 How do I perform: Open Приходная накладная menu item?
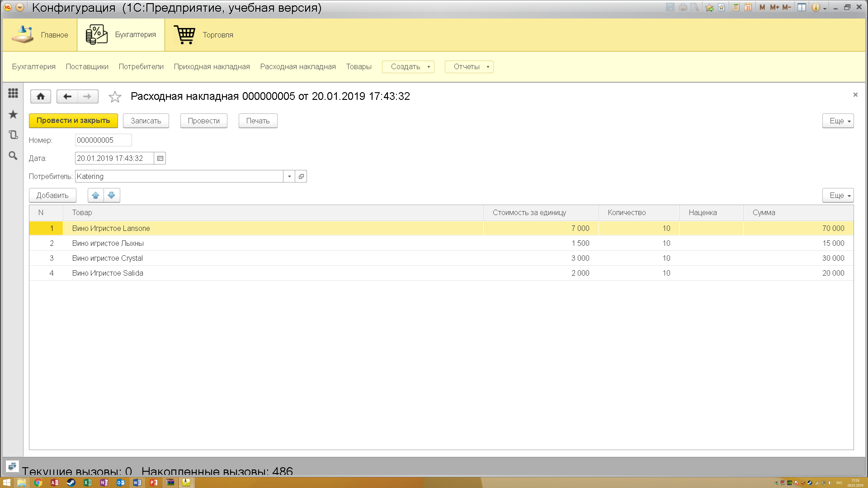(212, 67)
